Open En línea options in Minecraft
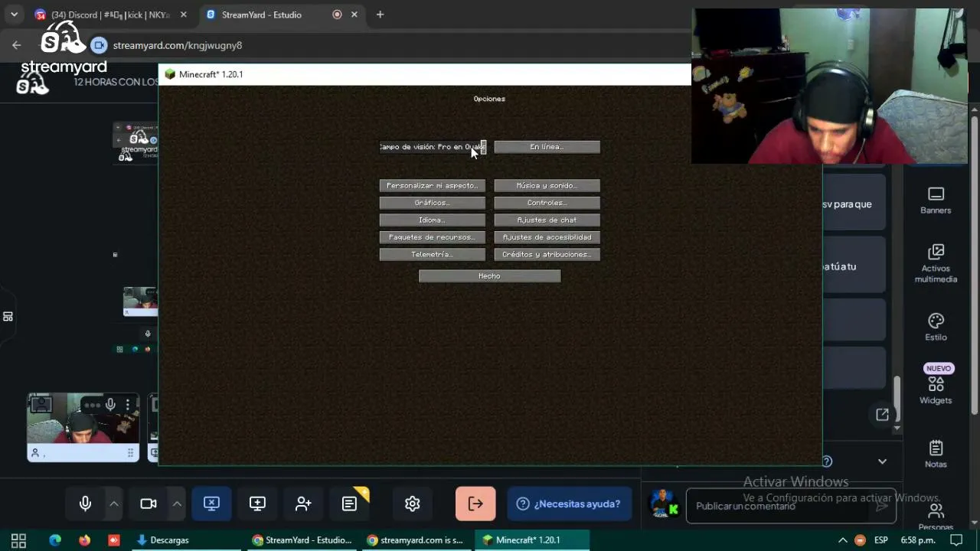 click(547, 147)
